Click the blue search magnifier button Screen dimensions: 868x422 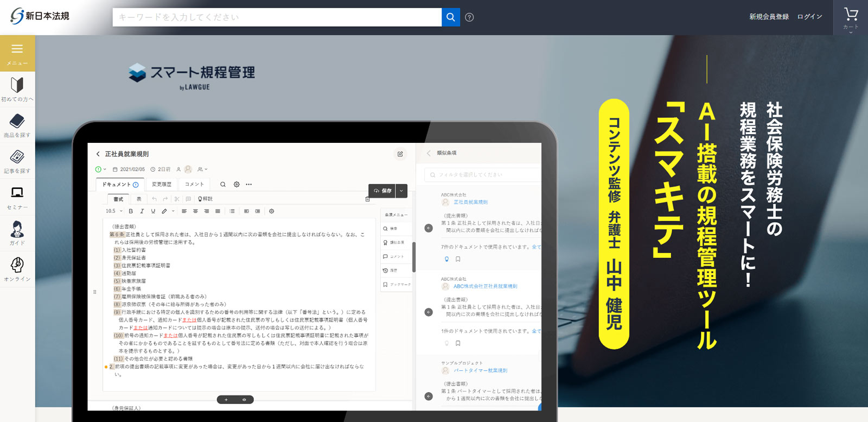coord(451,17)
